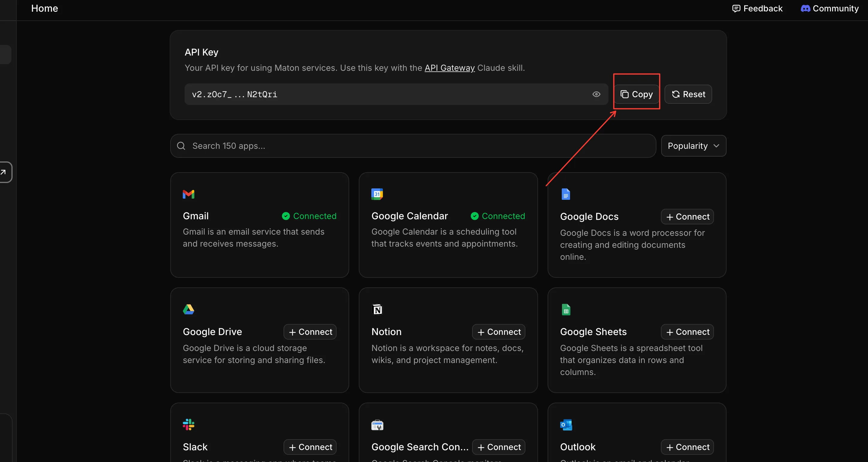Click the Notion app icon
The image size is (868, 462).
click(377, 309)
